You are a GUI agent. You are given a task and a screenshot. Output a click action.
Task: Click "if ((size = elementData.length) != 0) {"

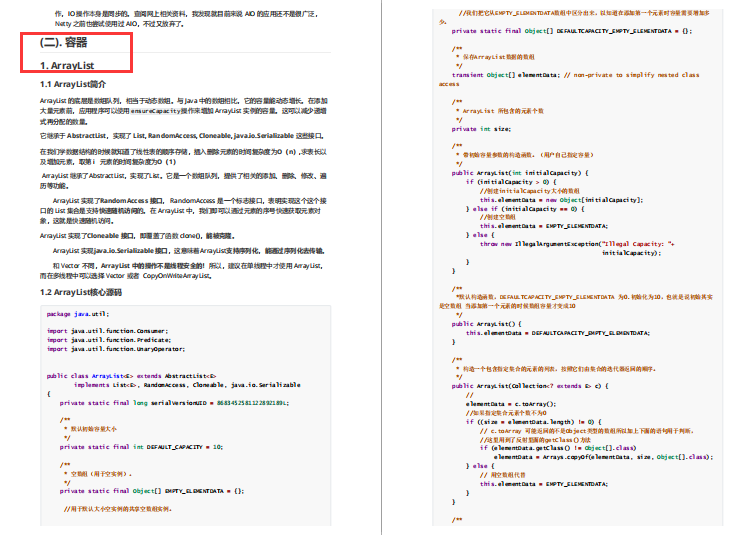533,422
